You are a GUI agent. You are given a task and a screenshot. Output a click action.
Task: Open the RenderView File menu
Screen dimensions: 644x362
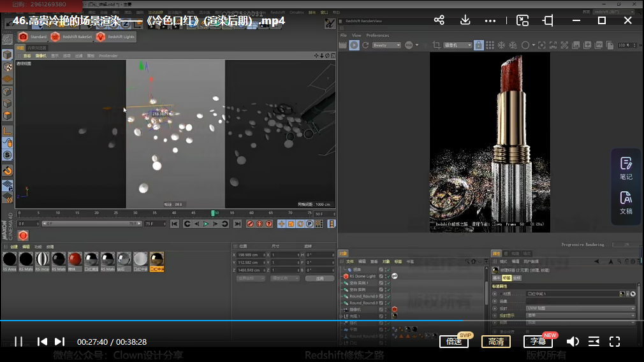[x=343, y=35]
